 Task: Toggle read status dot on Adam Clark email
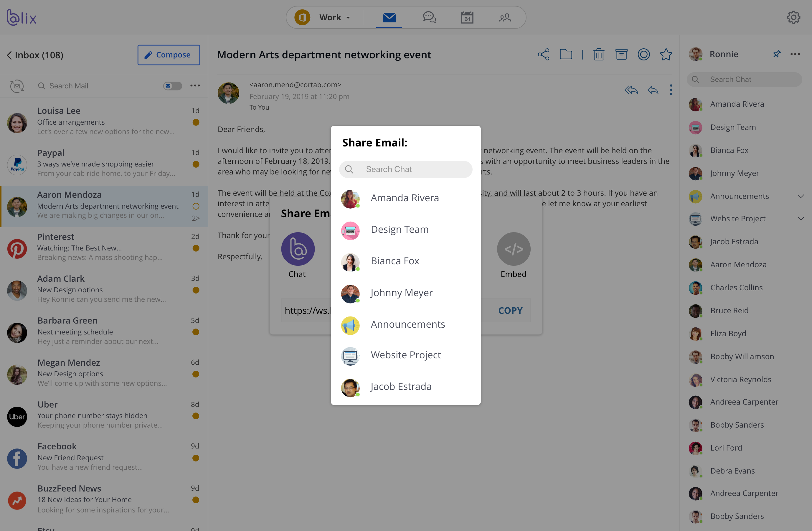click(x=196, y=291)
